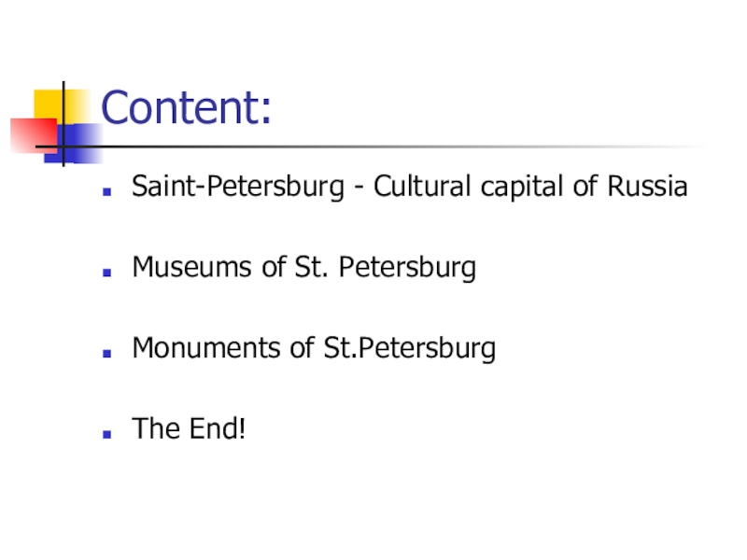Screen dimensions: 747x560
Task: Select the bullet marker next to Museums
Action: click(x=108, y=271)
